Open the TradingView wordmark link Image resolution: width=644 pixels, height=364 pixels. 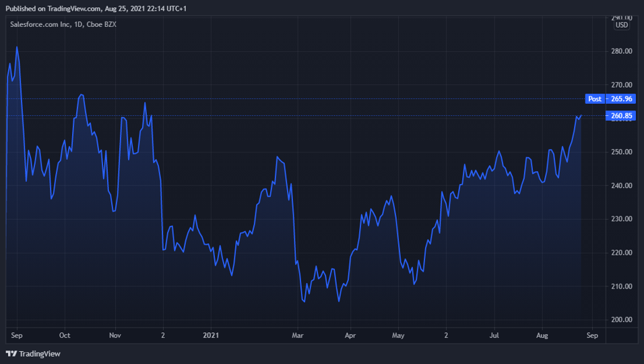(x=39, y=353)
